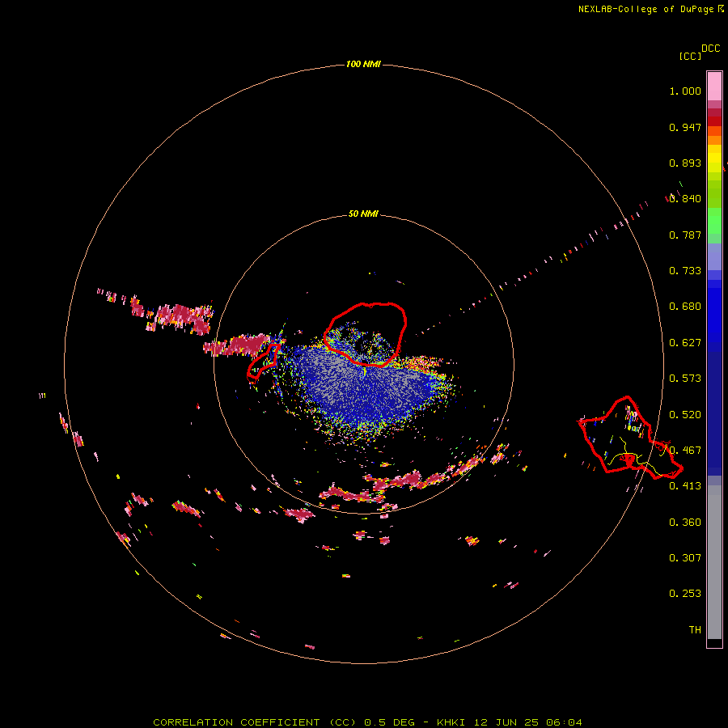Click the NEXLAB-College of DuPage title text
728x728 pixels.
(645, 9)
